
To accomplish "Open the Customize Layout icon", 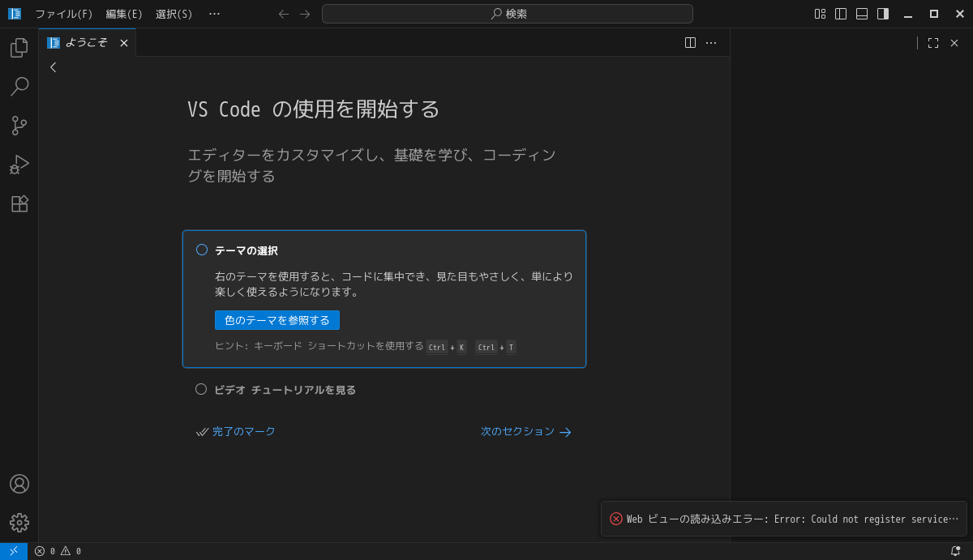I will click(820, 14).
